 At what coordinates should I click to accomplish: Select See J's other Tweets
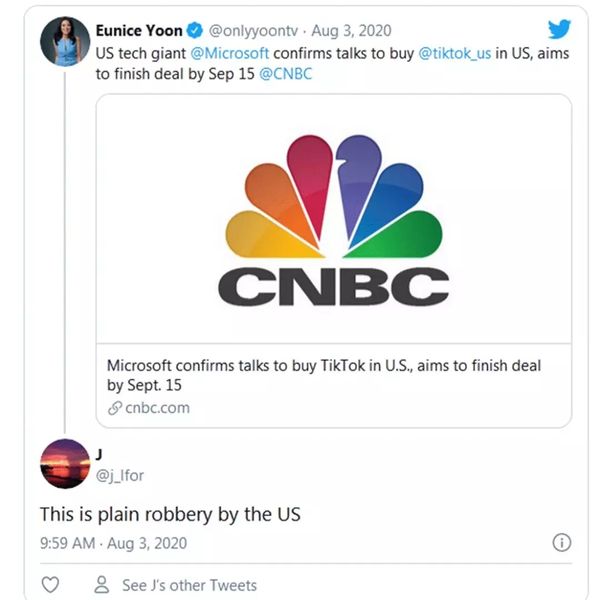coord(189,585)
